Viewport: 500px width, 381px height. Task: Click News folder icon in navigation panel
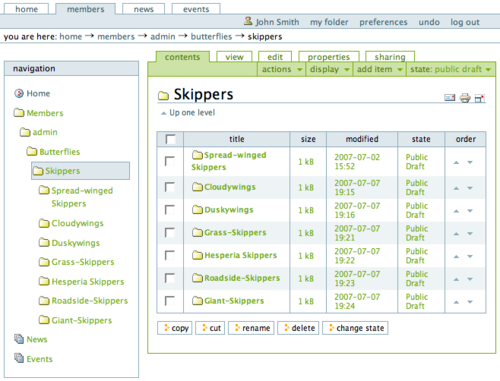[x=19, y=339]
